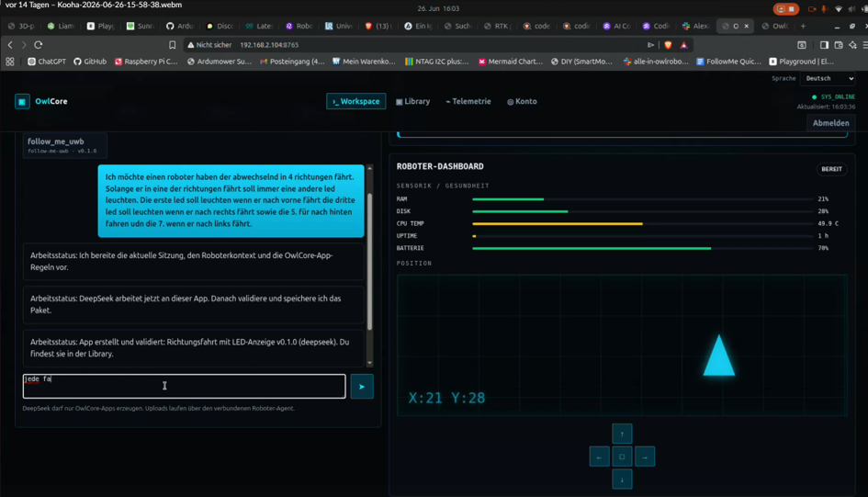This screenshot has height=497, width=868.
Task: Open the browser hamburger menu
Action: 864,45
